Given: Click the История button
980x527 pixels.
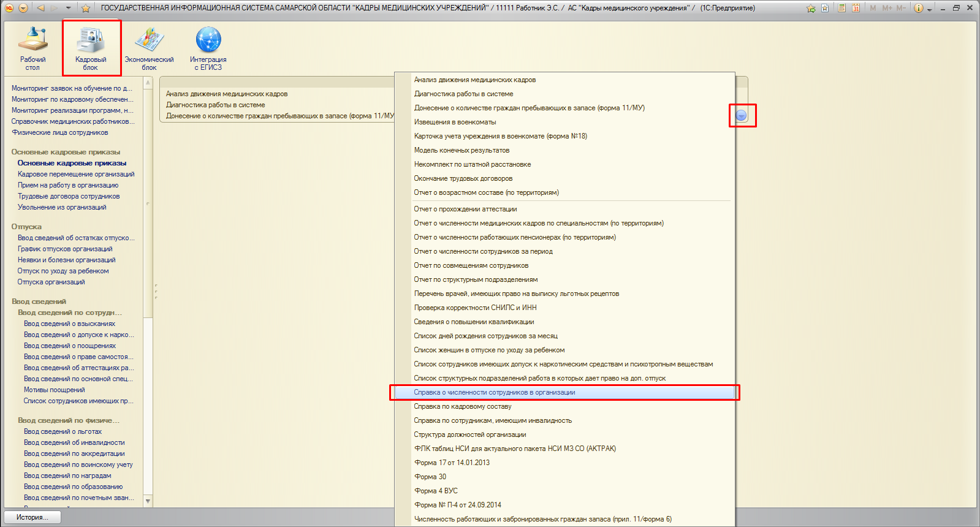Looking at the screenshot, I should 32,517.
